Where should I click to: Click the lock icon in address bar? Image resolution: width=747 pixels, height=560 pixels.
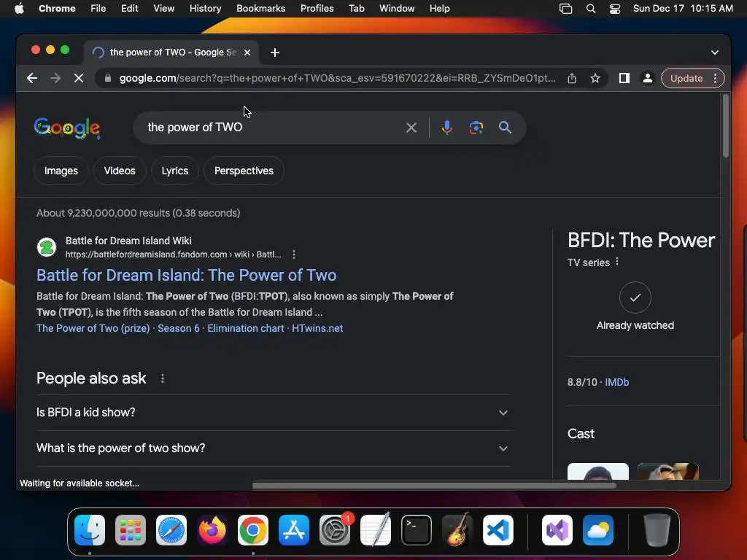[x=108, y=78]
